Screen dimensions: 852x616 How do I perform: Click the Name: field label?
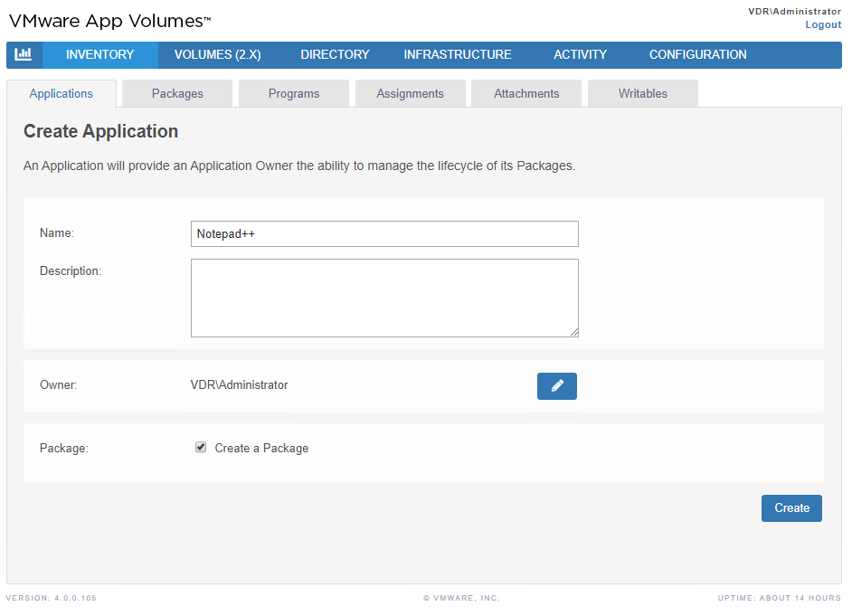pos(56,233)
